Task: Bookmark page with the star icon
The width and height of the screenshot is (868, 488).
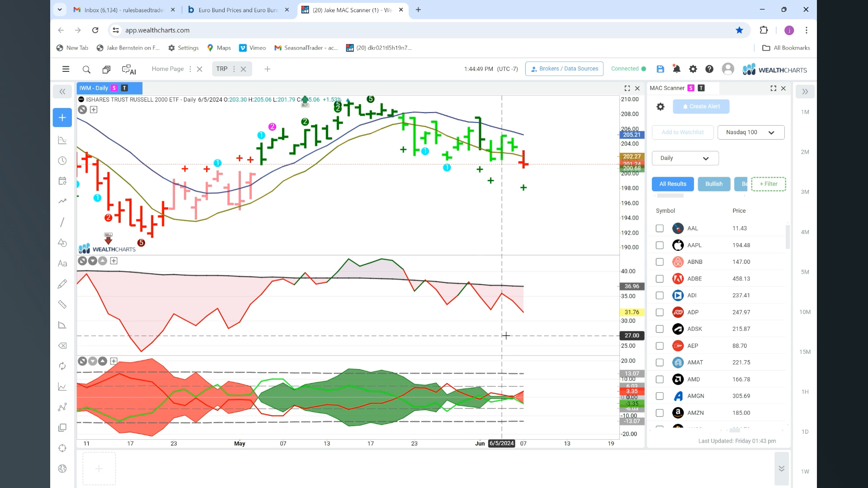Action: [x=739, y=30]
